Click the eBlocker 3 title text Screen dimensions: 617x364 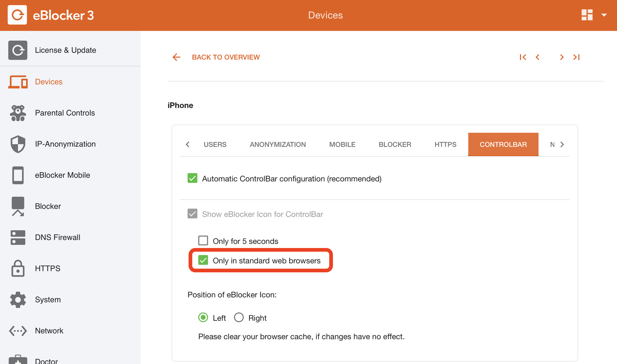click(63, 15)
